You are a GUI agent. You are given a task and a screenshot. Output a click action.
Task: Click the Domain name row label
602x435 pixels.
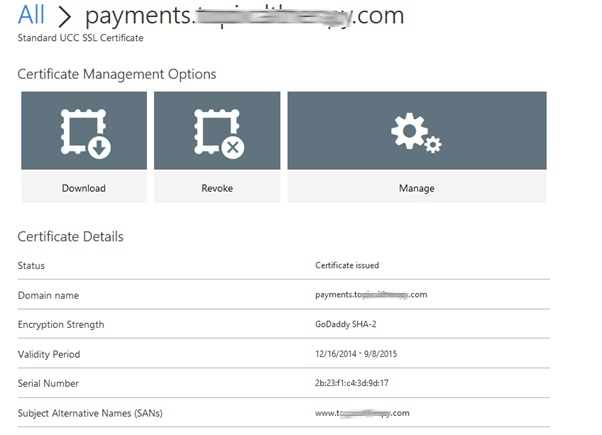pyautogui.click(x=48, y=296)
